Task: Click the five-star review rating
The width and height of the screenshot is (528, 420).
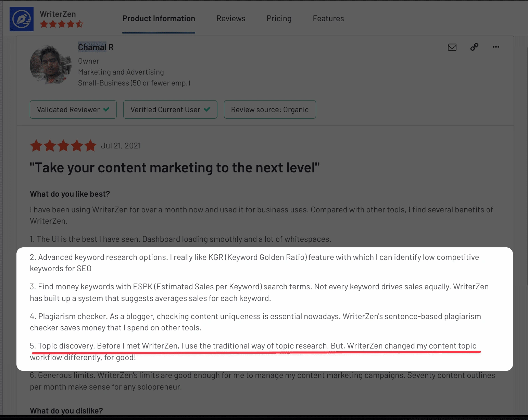Action: click(x=63, y=146)
